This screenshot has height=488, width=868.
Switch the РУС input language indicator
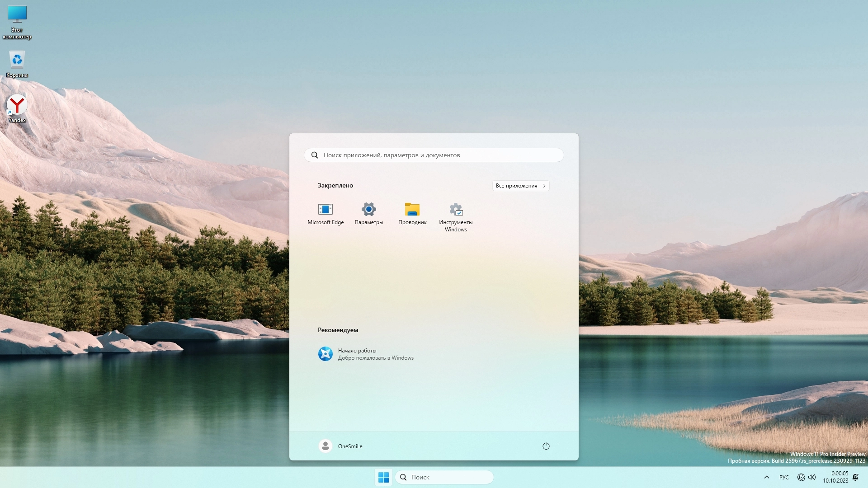[784, 477]
